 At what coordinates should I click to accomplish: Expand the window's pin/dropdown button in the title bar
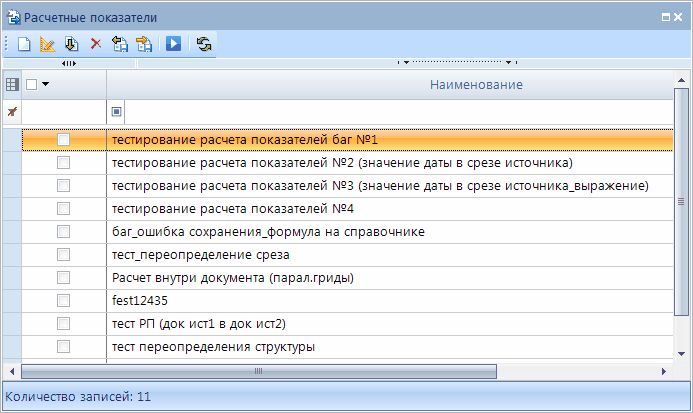666,18
